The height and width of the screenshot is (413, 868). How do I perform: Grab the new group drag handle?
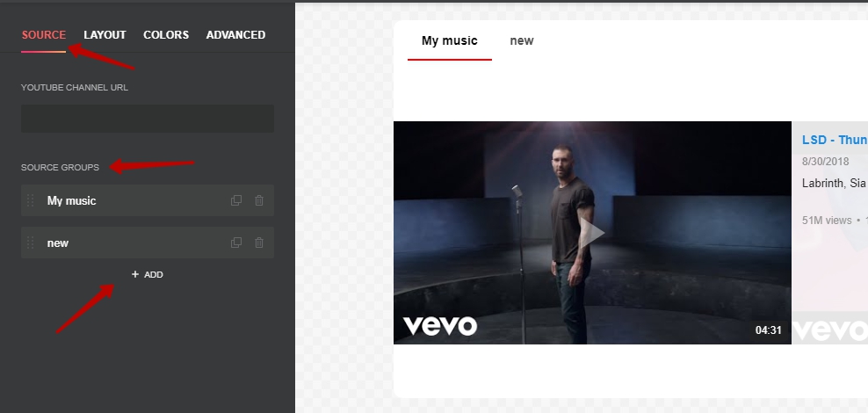tap(31, 243)
